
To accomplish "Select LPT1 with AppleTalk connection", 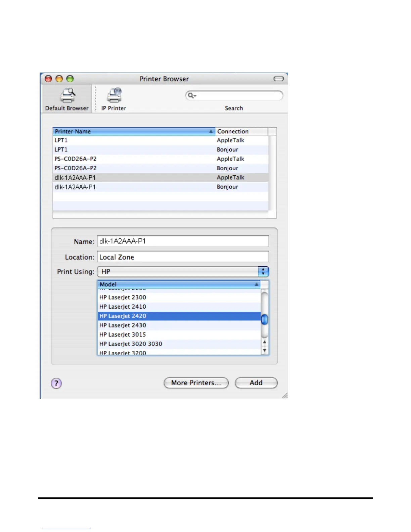I will [161, 140].
